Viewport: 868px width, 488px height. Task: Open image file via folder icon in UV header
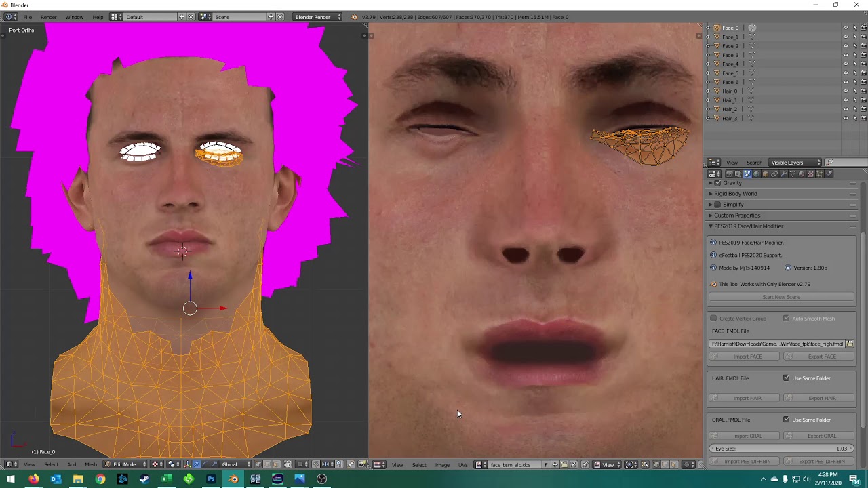pos(564,464)
